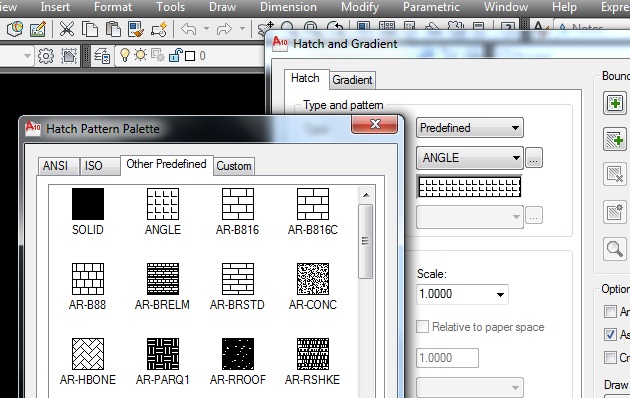Choose the AR-B816 brick pattern
This screenshot has height=398, width=630.
(x=238, y=204)
